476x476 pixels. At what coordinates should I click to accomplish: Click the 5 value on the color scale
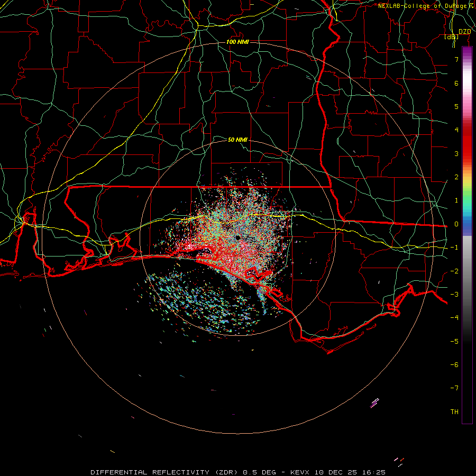point(456,106)
